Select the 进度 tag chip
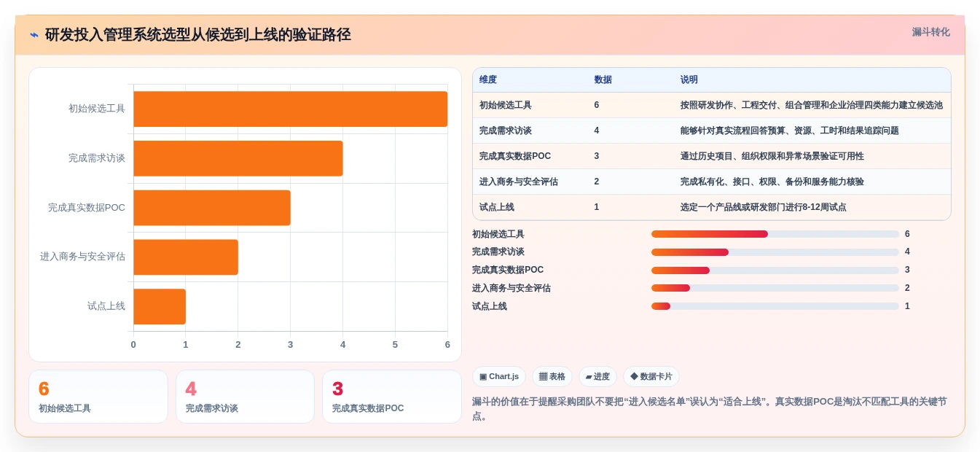Image resolution: width=980 pixels, height=452 pixels. pyautogui.click(x=597, y=377)
